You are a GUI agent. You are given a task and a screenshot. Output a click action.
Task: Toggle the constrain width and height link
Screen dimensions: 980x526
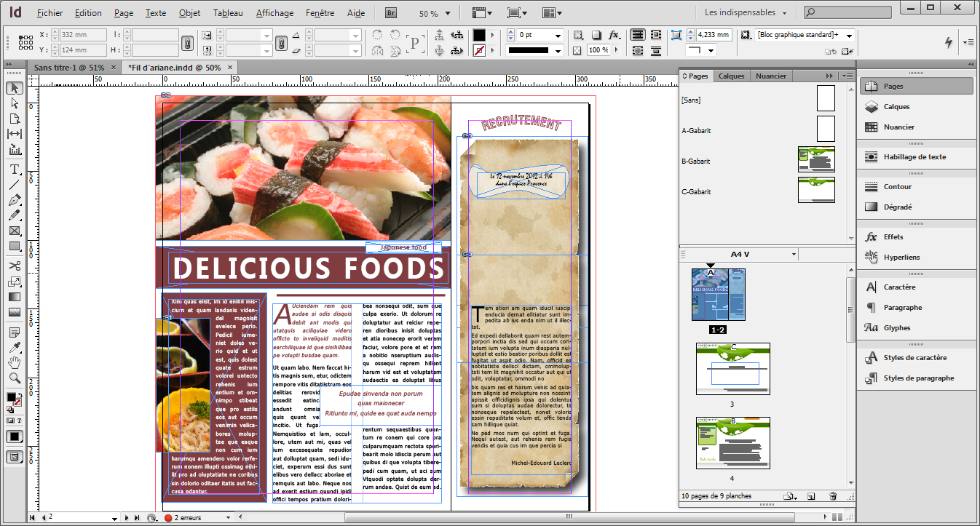point(187,43)
